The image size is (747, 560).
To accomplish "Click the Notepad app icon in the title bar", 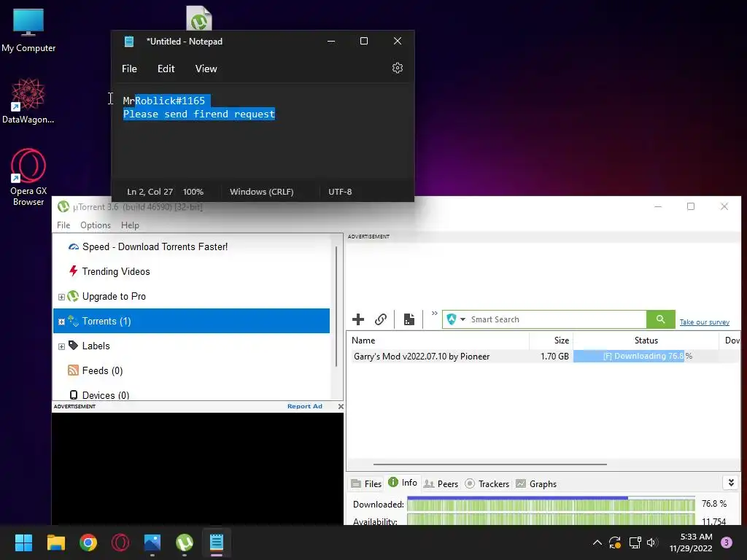I will [x=129, y=42].
